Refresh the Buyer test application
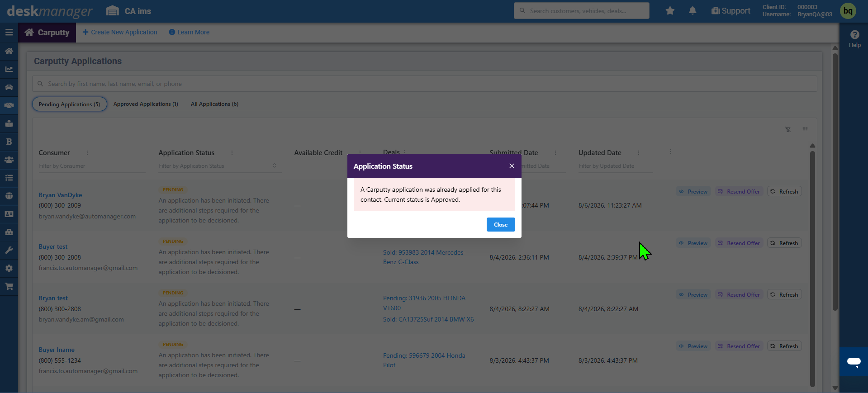Screen dimensions: 868x393 tap(784, 243)
